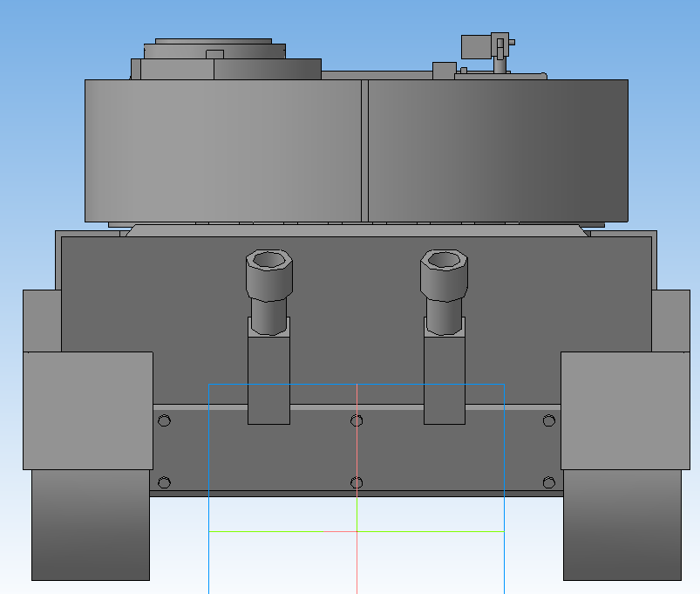Select the right half of the turret
Viewport: 700px width, 594px height.
497,150
